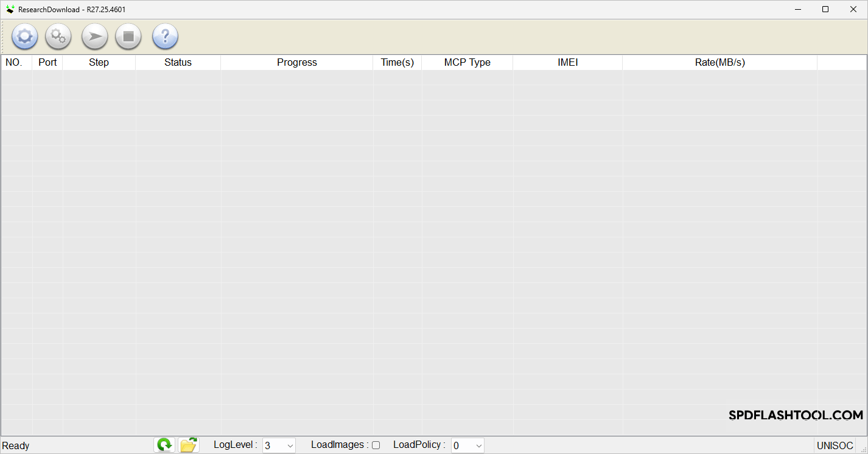Click the Step column header
Screen dimensions: 868x454
click(99, 62)
